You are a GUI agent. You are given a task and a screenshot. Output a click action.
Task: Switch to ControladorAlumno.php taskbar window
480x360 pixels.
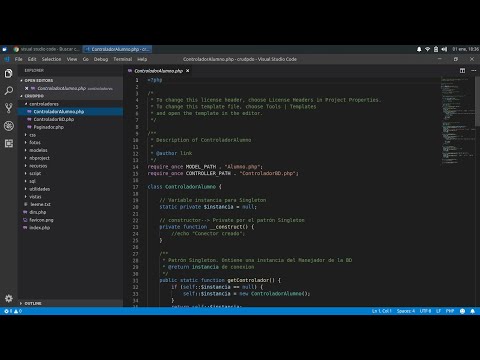[x=117, y=49]
